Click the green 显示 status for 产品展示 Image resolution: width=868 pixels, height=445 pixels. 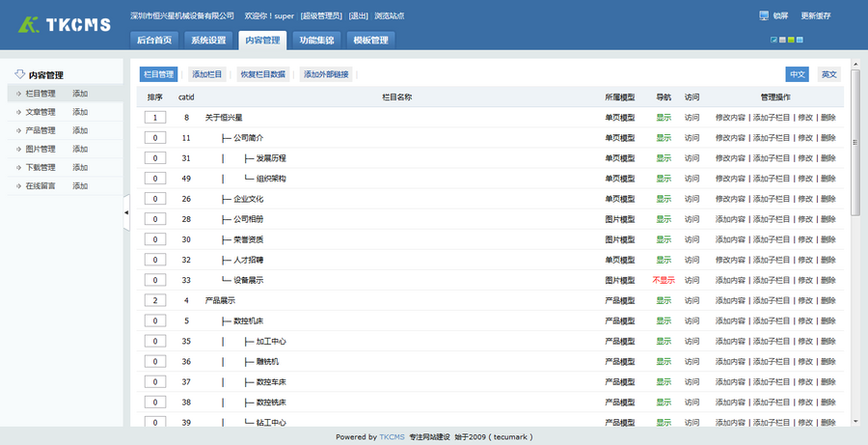pos(664,300)
